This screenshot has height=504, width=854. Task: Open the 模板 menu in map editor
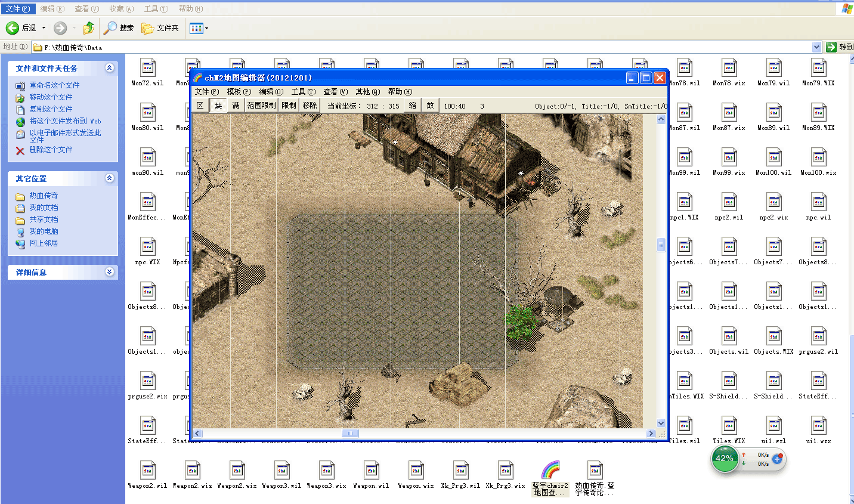(239, 92)
